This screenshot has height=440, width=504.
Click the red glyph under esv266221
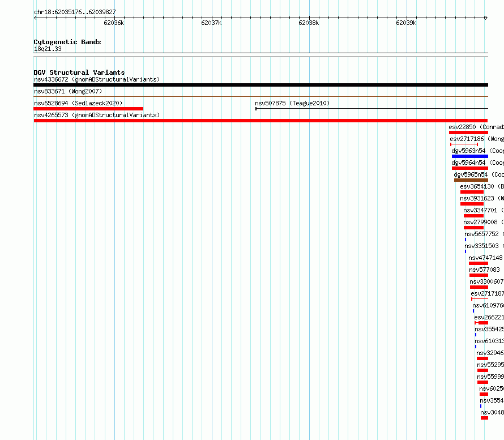[x=481, y=323]
